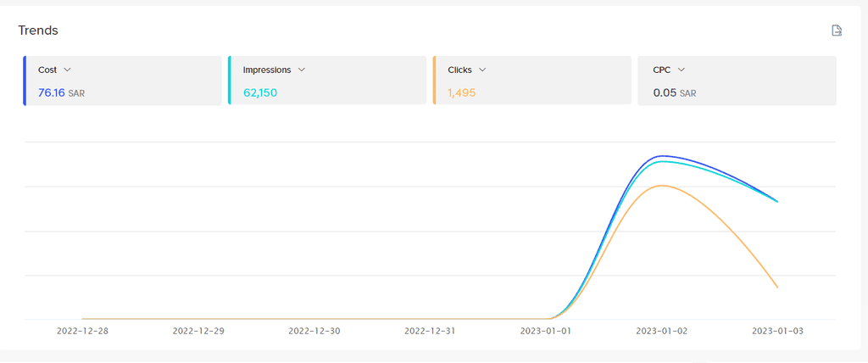Viewport: 868px width, 363px height.
Task: Click the export report icon beside Trends
Action: 837,31
